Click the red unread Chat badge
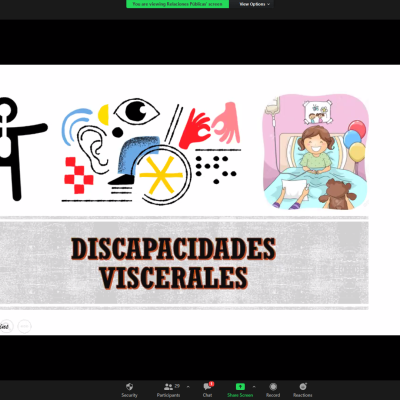Screen dimensions: 400x400 tap(211, 384)
